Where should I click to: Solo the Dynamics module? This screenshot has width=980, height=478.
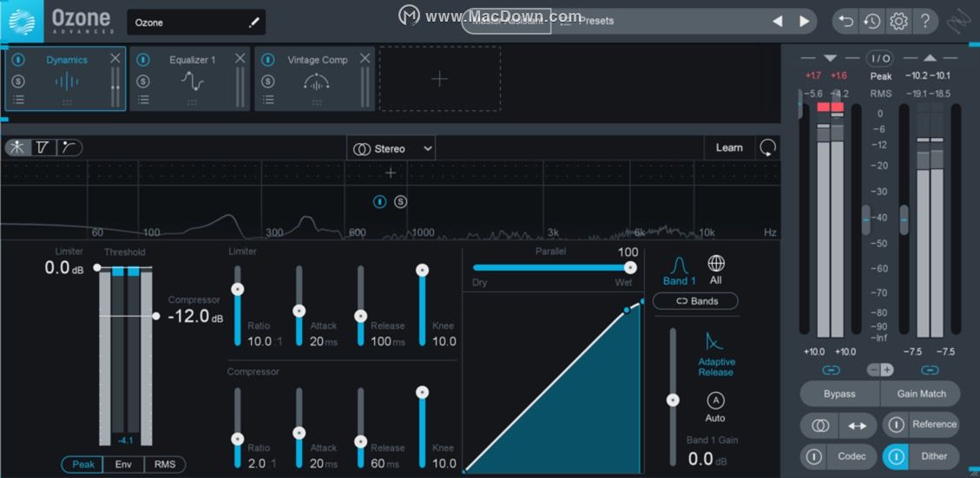point(18,81)
